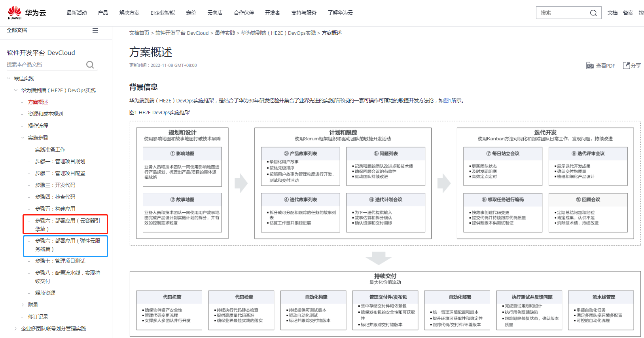Open 步骤八：配置流水线，实现持续交付
The image size is (644, 338).
click(x=68, y=277)
